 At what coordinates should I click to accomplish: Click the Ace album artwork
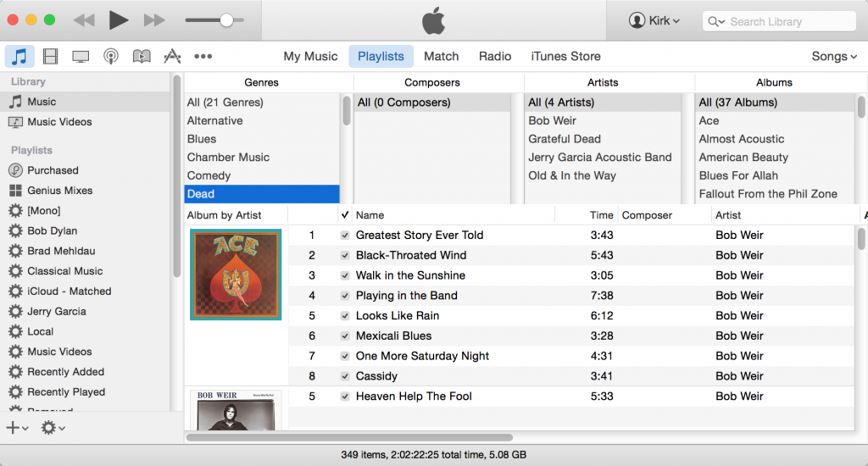tap(236, 275)
